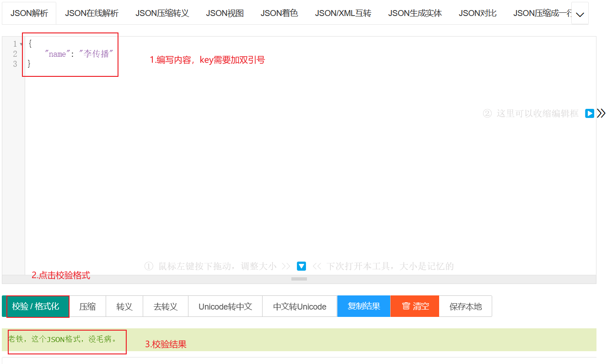
Task: Select the JSON对比 tab
Action: 477,13
